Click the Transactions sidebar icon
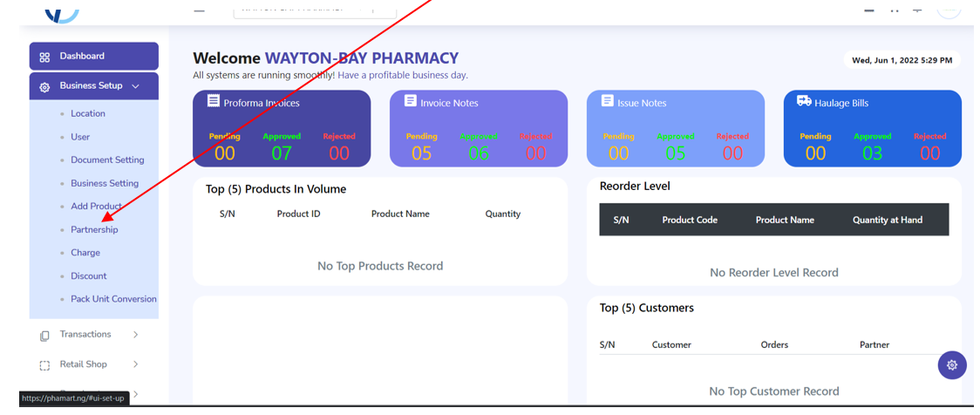 click(x=44, y=336)
